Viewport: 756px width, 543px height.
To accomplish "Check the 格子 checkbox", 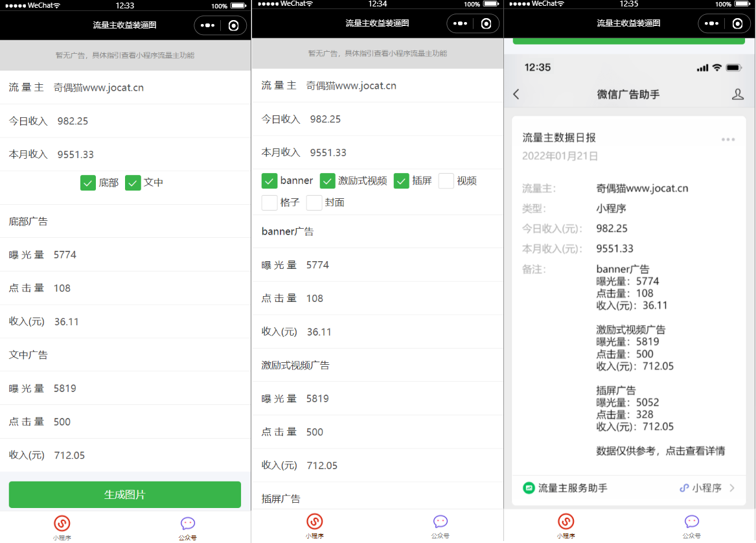I will tap(269, 202).
